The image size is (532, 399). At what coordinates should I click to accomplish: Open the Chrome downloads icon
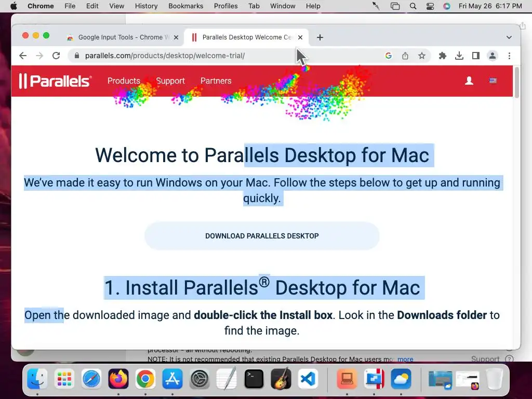coord(459,56)
